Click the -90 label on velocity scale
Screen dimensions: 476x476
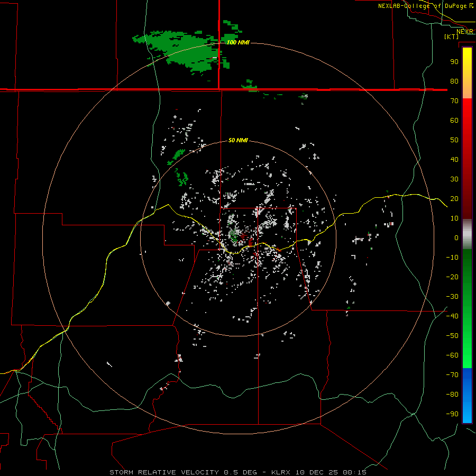pos(452,414)
